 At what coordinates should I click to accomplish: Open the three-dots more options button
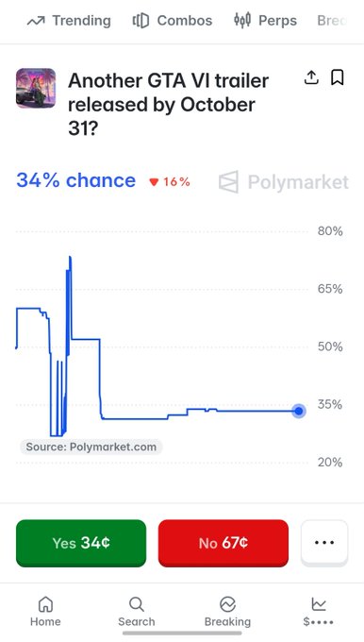tap(324, 543)
